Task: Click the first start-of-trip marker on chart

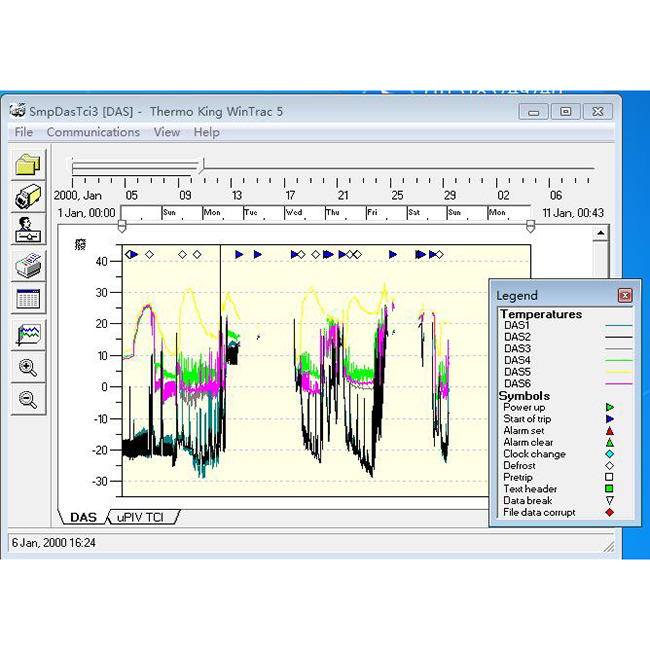Action: coord(134,254)
